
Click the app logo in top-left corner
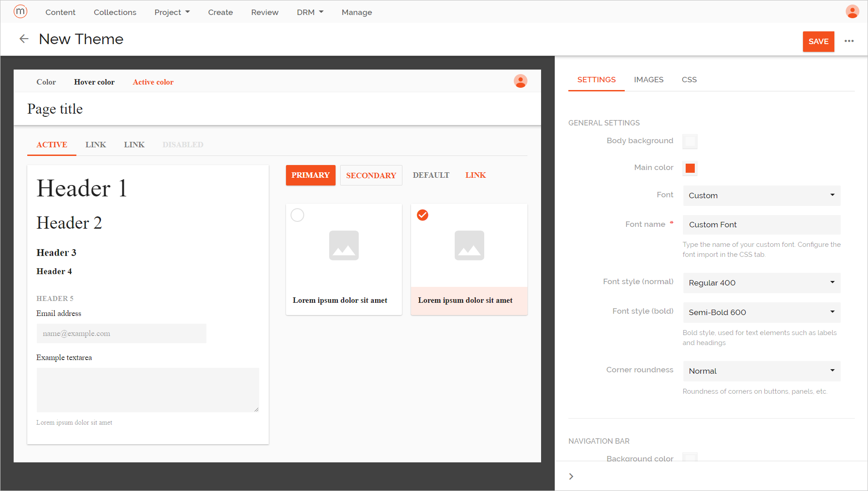tap(20, 11)
